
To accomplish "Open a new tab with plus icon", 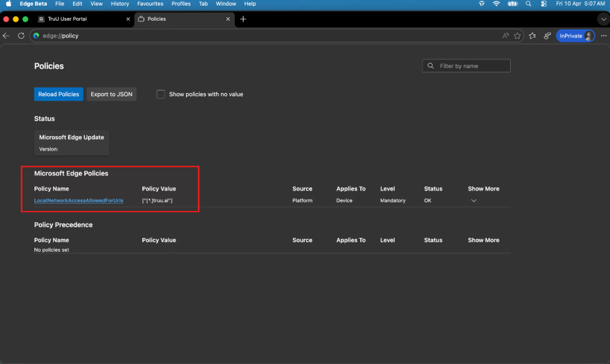I will pos(243,19).
